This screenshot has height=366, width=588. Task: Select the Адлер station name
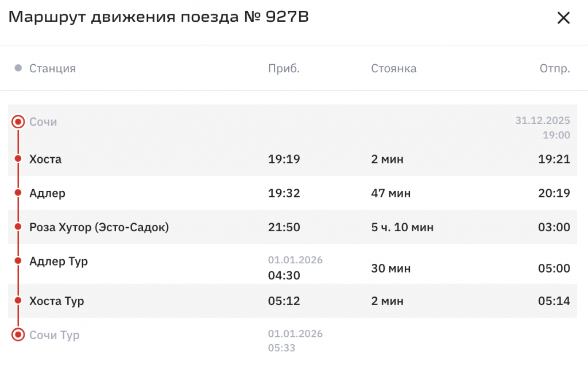pos(47,193)
